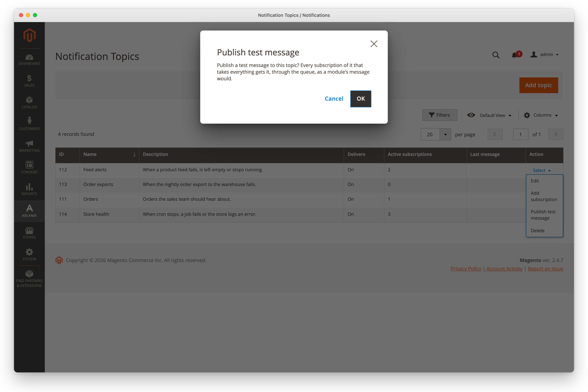The image size is (588, 392).
Task: Click the Add topic button
Action: [538, 85]
